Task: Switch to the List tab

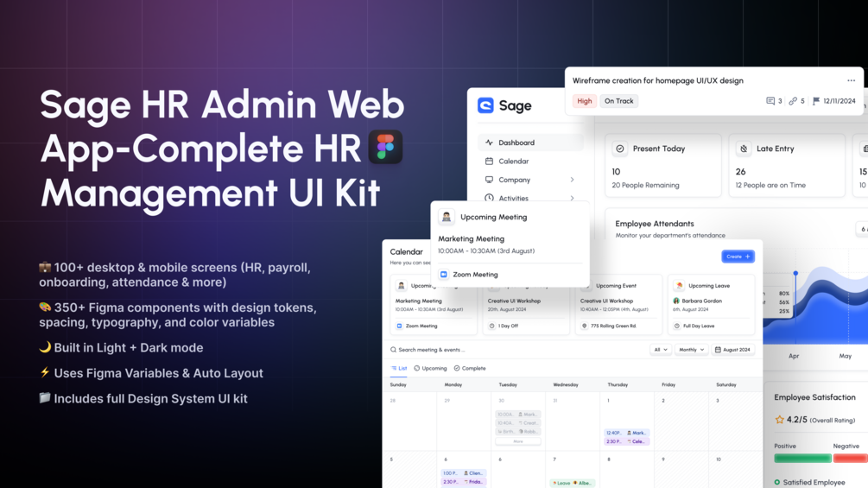Action: click(398, 368)
